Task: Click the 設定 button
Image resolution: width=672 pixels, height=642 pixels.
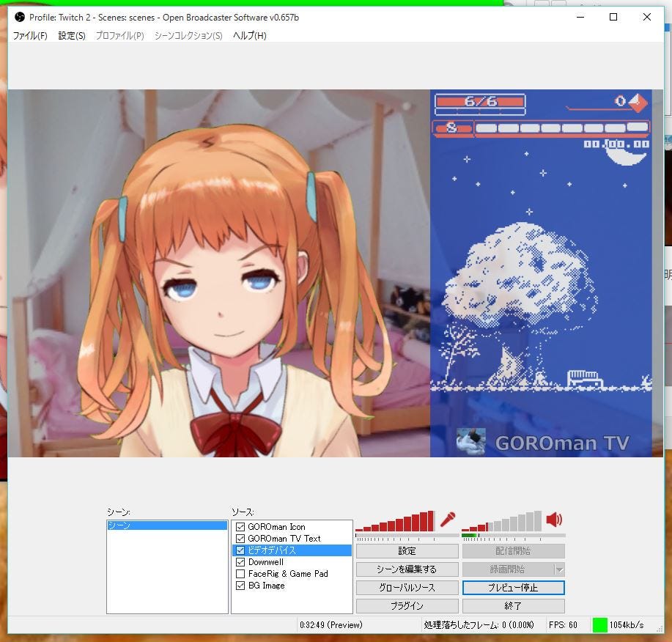Action: 407,551
